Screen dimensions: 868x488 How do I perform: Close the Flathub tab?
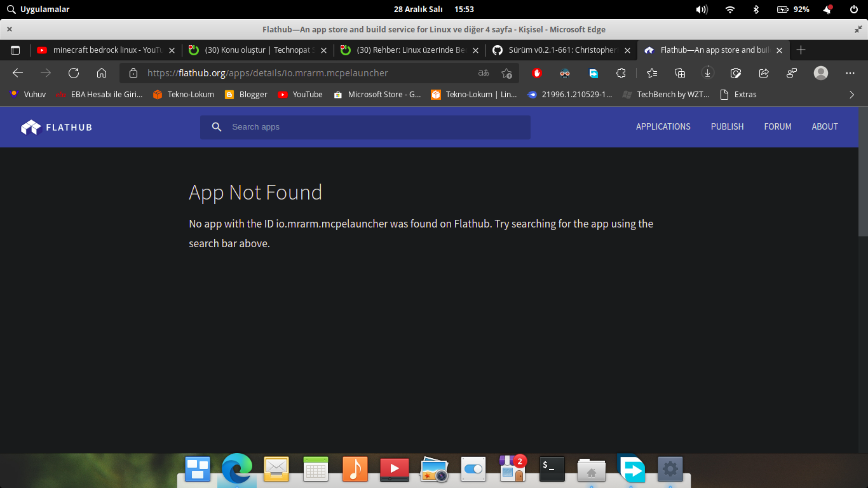click(x=779, y=50)
